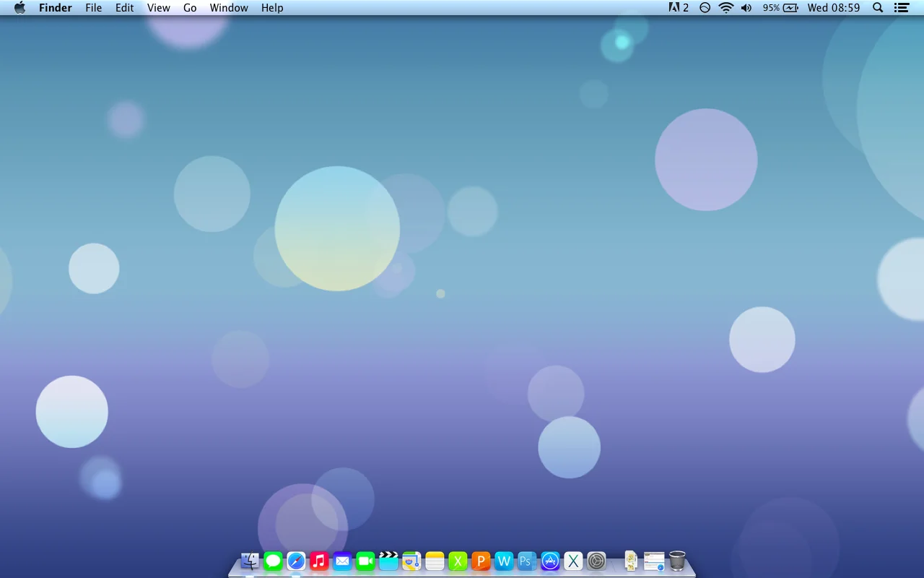Open Messages from the dock
Image resolution: width=924 pixels, height=578 pixels.
[x=273, y=561]
